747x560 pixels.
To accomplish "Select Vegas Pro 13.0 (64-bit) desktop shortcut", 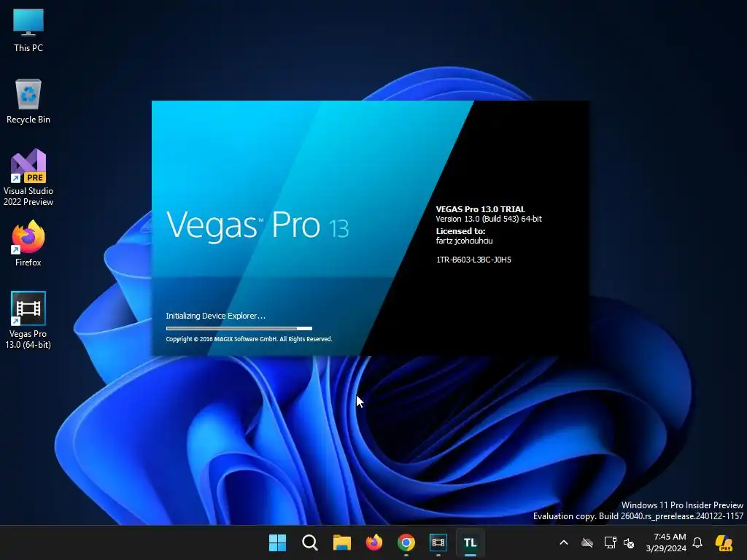I will coord(28,320).
